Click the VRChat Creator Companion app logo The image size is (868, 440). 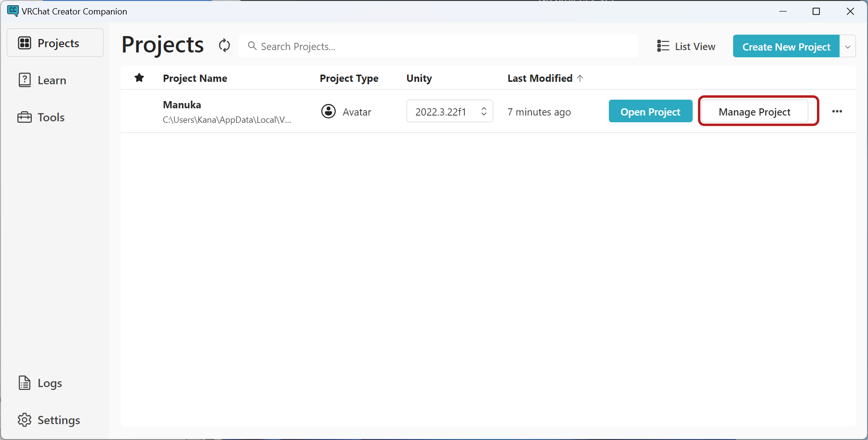click(13, 11)
